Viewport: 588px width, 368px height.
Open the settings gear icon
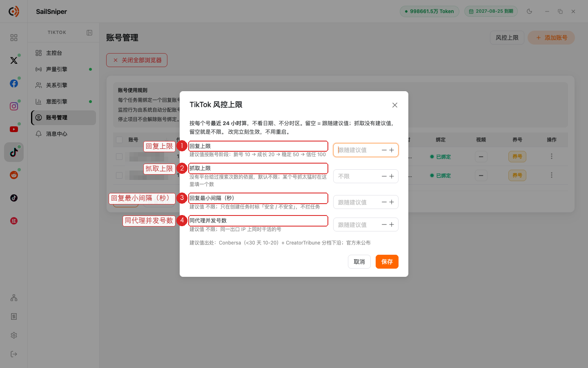point(14,335)
